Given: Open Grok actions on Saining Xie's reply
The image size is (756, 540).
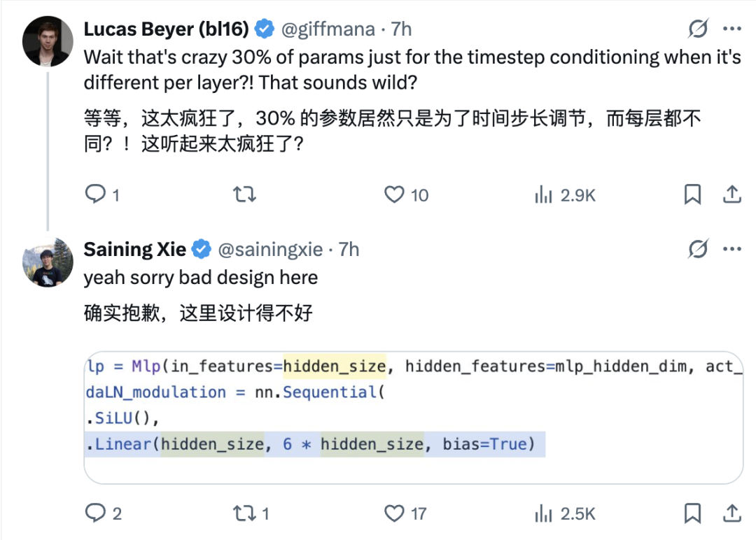Looking at the screenshot, I should pyautogui.click(x=698, y=248).
